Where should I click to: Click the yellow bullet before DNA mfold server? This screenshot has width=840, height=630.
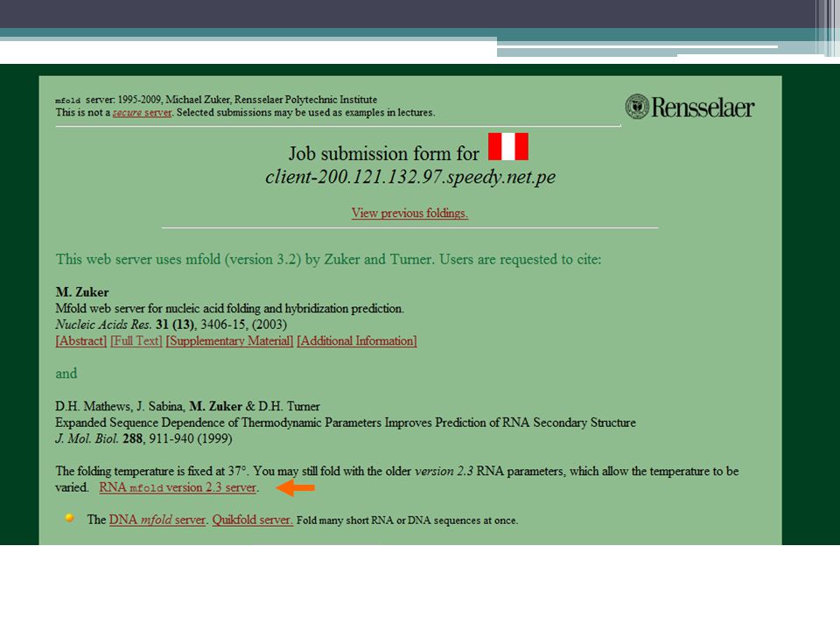point(69,517)
